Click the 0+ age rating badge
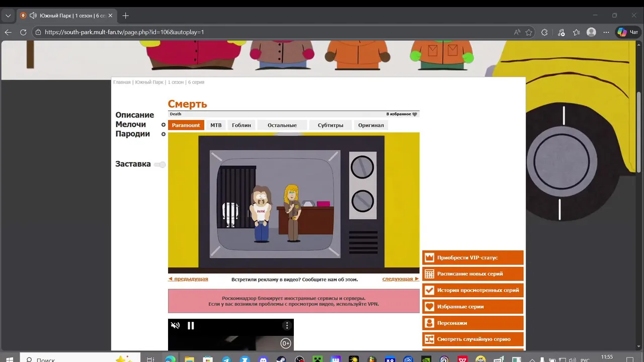 click(x=285, y=343)
